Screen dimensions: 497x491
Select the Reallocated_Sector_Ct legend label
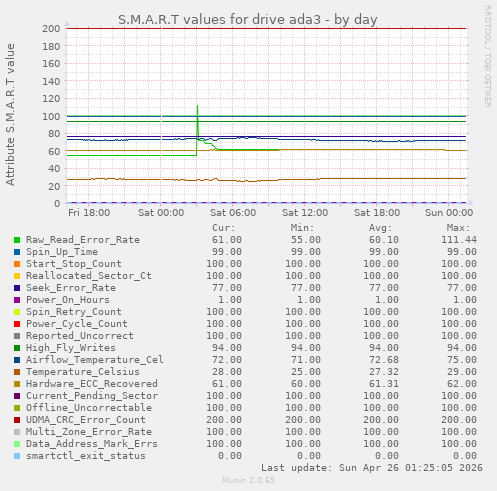click(x=89, y=276)
